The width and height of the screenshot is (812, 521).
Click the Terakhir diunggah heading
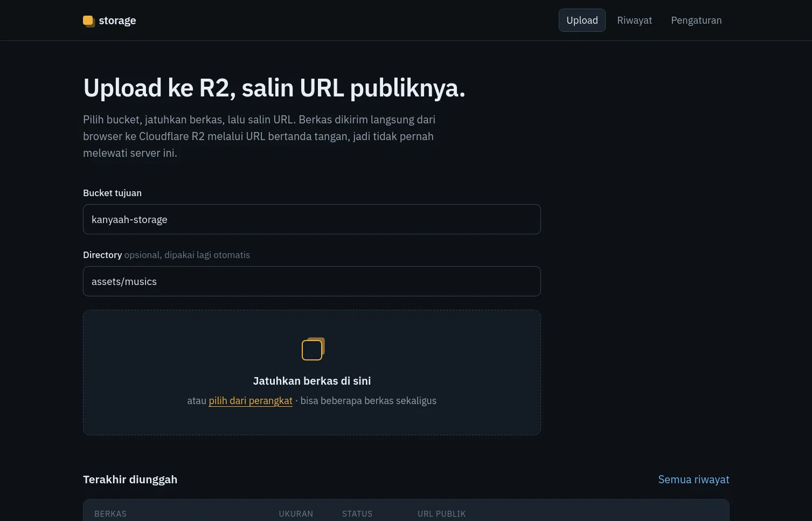(x=130, y=480)
